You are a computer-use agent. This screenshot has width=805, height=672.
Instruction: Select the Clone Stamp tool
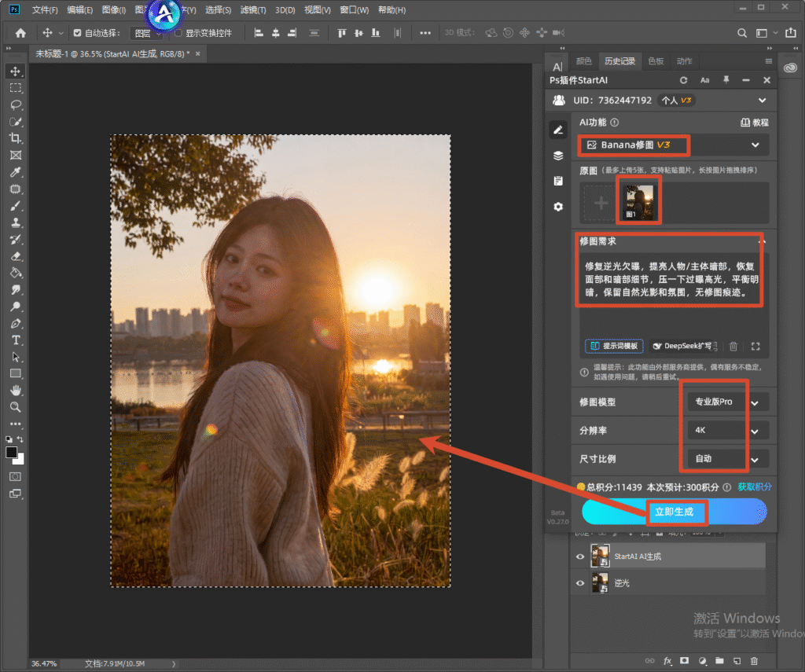coord(16,222)
